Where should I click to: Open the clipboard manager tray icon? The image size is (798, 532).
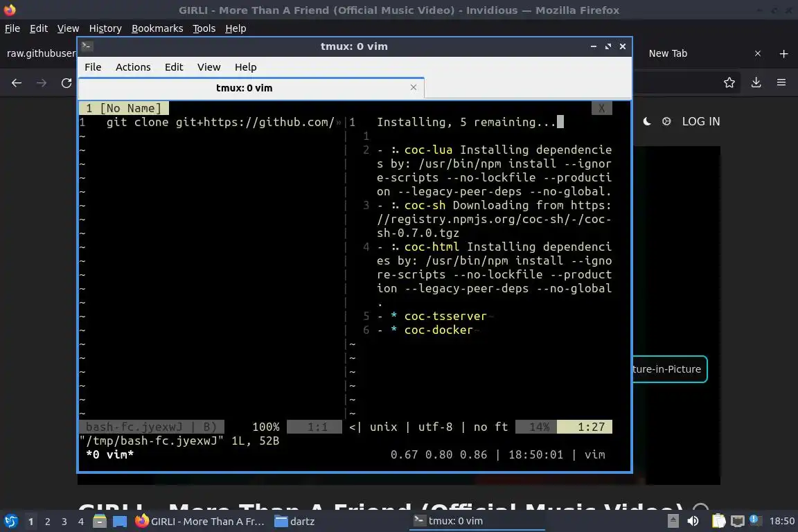[718, 521]
